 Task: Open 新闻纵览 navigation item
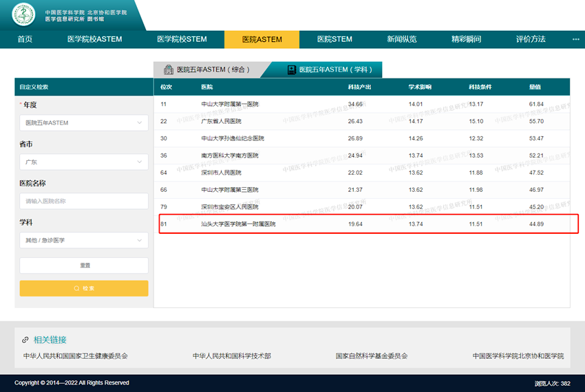[x=402, y=39]
